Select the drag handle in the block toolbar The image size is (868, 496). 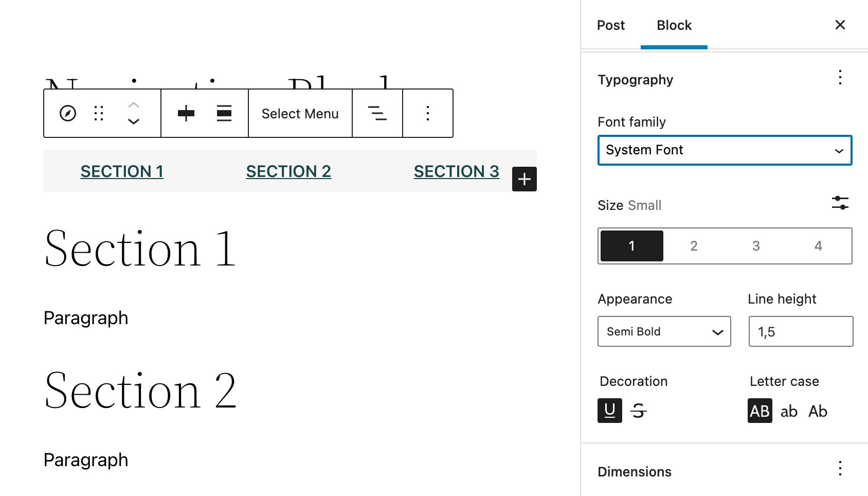[x=99, y=113]
